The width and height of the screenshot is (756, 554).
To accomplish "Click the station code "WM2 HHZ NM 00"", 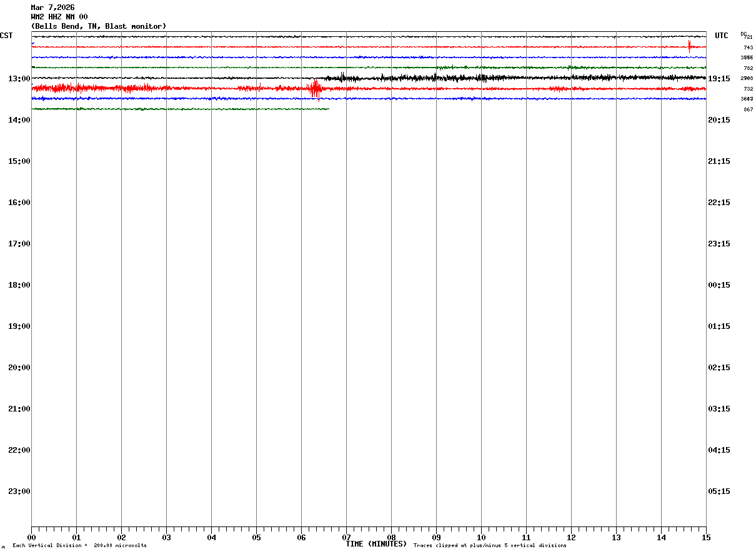I will (59, 17).
